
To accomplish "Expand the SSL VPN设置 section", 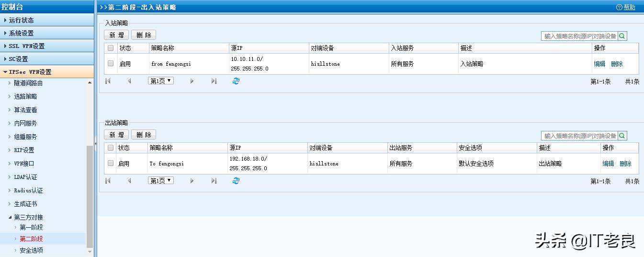I will coord(47,46).
